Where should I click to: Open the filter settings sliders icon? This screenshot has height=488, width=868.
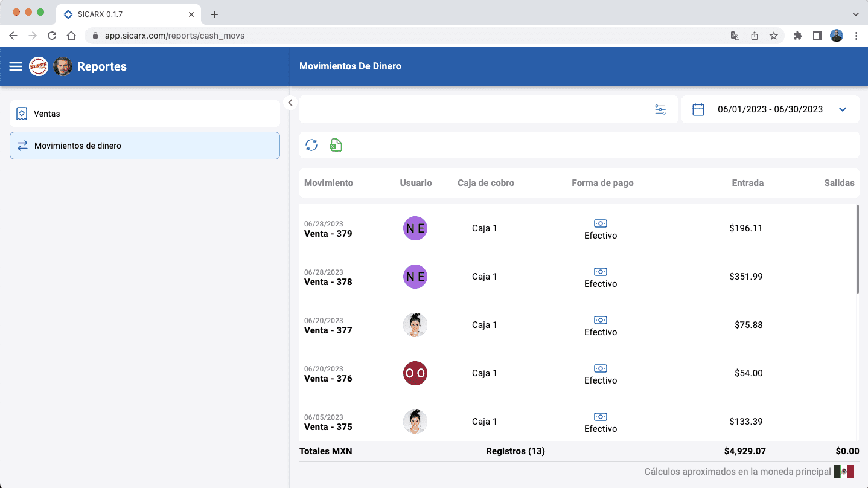point(660,109)
